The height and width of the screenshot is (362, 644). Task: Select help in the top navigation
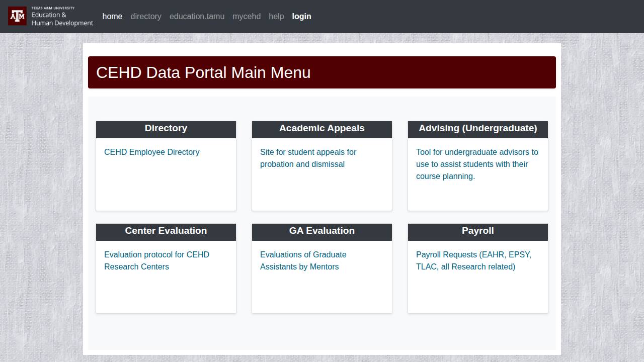point(276,17)
